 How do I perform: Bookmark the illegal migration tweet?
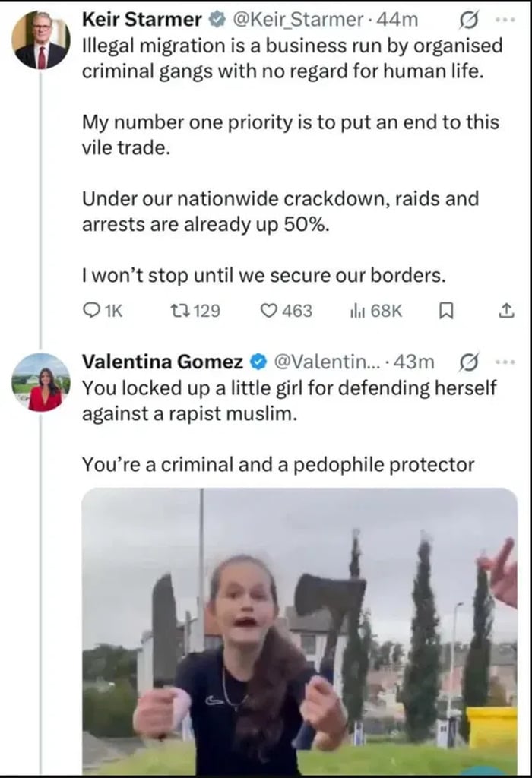448,311
